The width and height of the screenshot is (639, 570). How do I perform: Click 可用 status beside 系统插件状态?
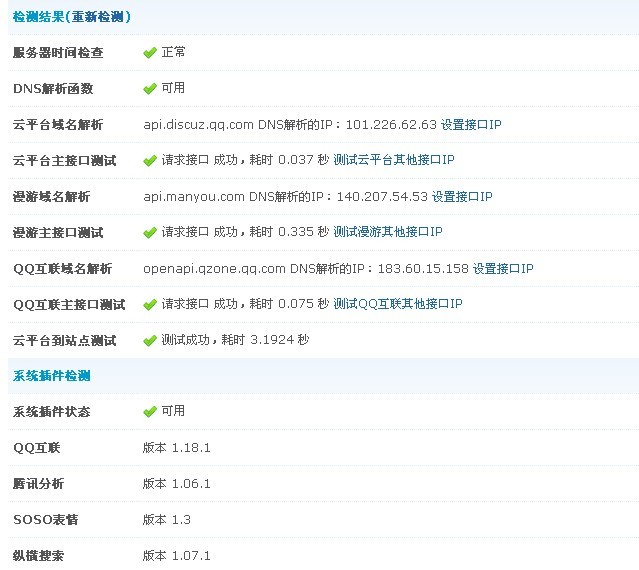pyautogui.click(x=173, y=411)
